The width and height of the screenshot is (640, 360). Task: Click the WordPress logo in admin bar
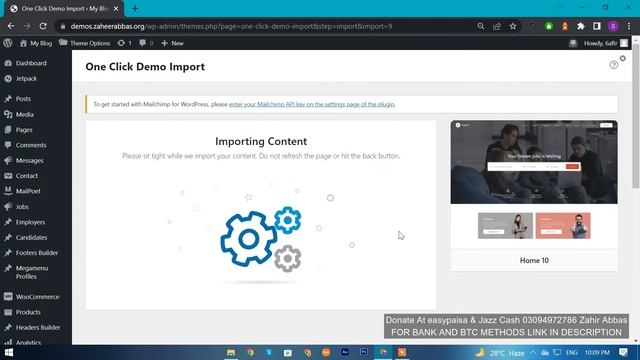coord(8,43)
